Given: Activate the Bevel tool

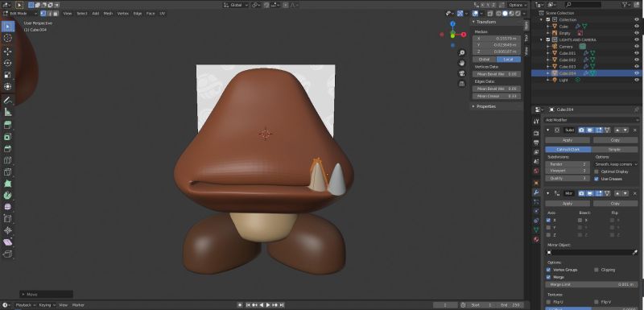Looking at the screenshot, I should click(x=7, y=148).
